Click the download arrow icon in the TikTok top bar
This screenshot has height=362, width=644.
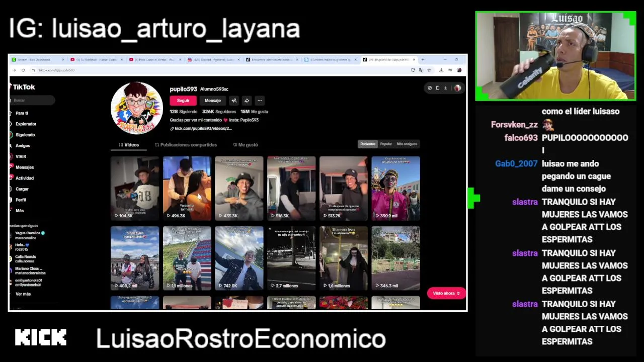(445, 88)
